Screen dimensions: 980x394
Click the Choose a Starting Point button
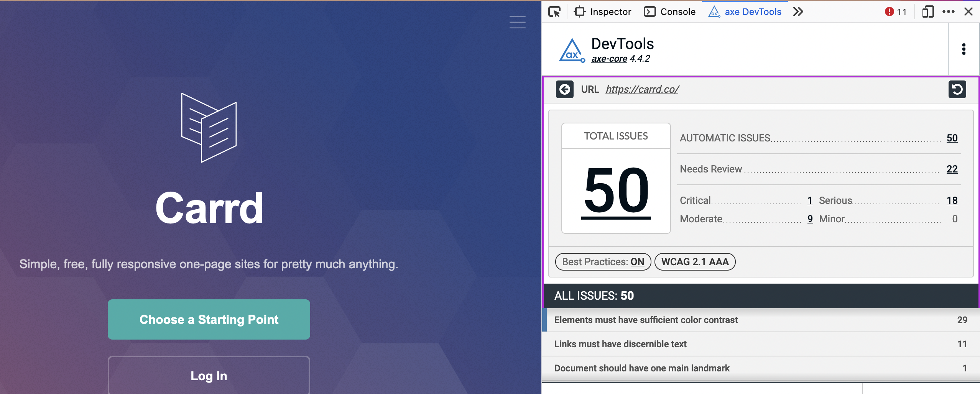coord(209,319)
